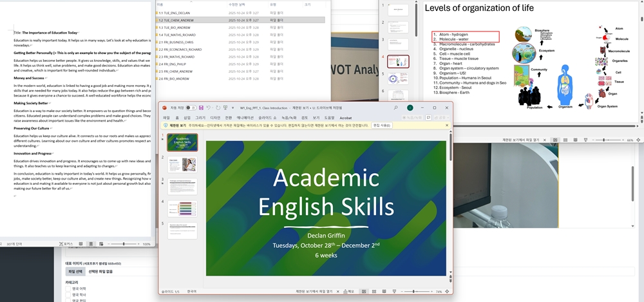Expand the Quick Access Toolbar customize dropdown
The height and width of the screenshot is (302, 644).
coord(233,108)
